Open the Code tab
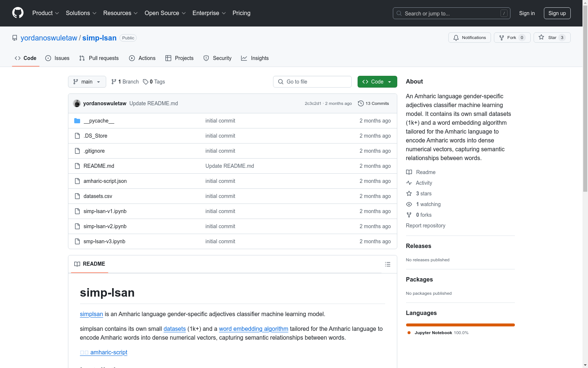The image size is (588, 368). 26,58
